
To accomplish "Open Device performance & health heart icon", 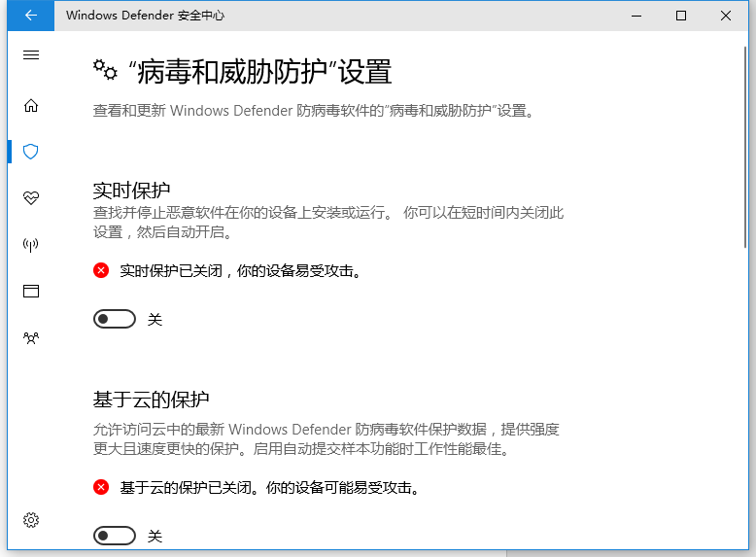I will (x=31, y=197).
